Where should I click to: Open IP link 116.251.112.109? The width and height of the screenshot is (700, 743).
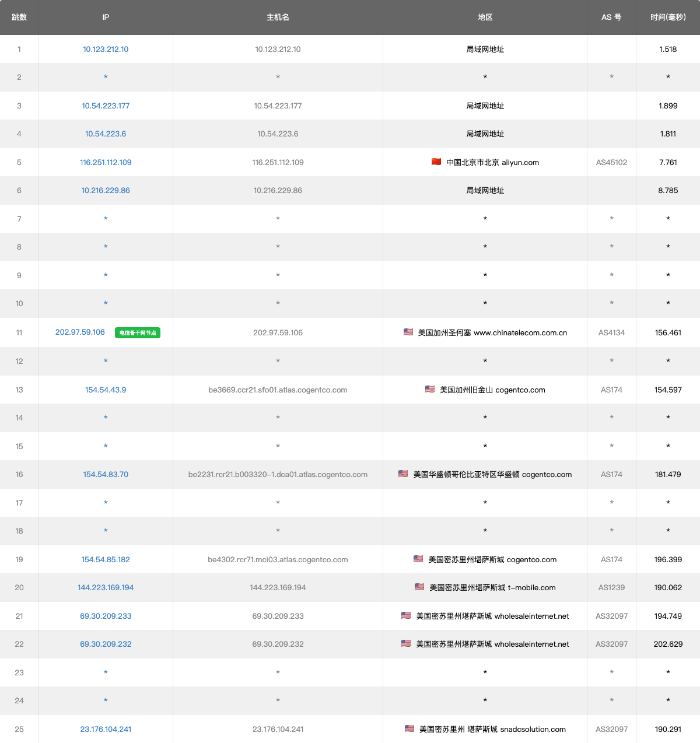click(x=106, y=163)
